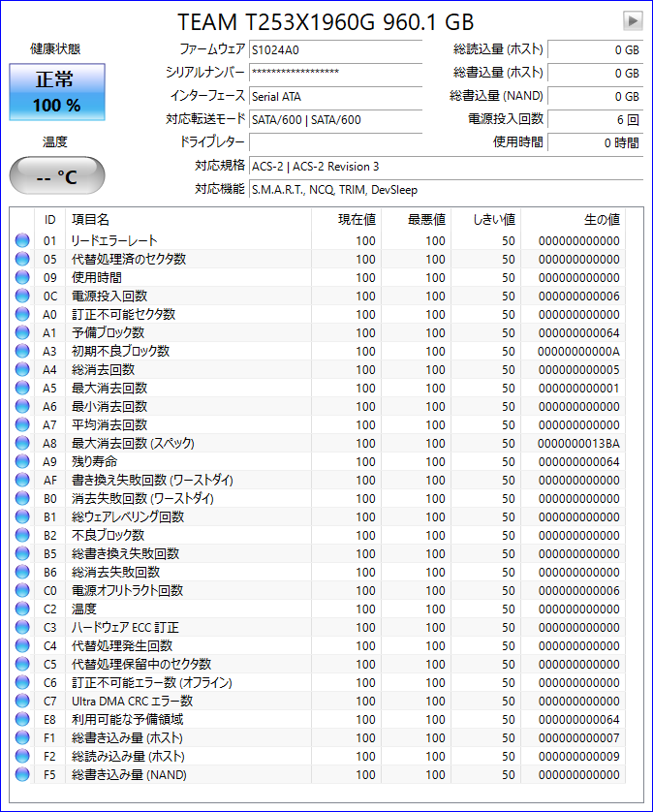The image size is (653, 812).
Task: Click the 生の値 column header
Action: [574, 220]
